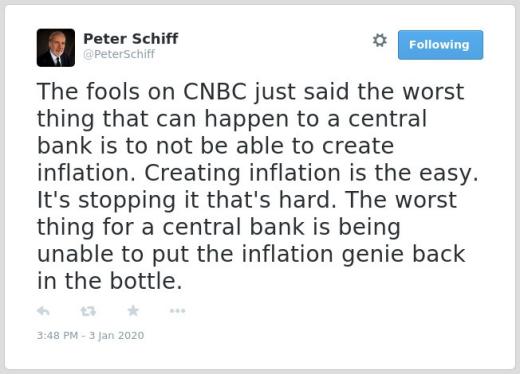The image size is (520, 374).
Task: Reply to Peter Schiff's tweet
Action: pos(43,311)
